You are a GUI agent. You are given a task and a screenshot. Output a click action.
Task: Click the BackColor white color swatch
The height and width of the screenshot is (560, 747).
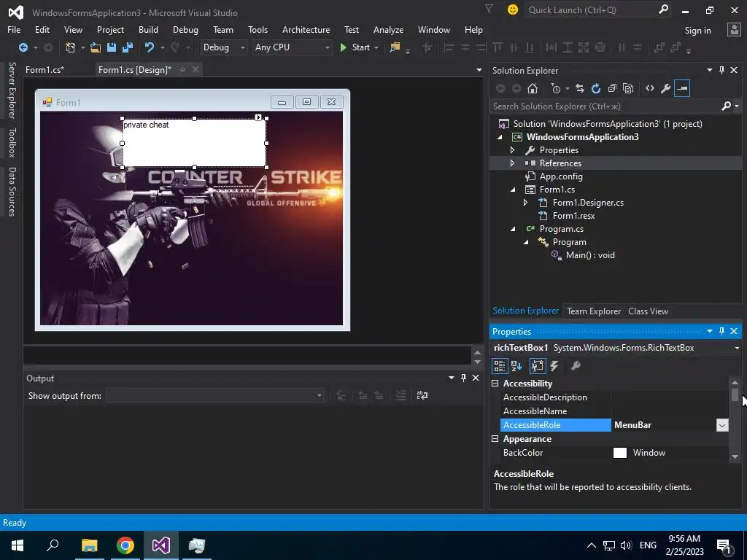[x=620, y=452]
